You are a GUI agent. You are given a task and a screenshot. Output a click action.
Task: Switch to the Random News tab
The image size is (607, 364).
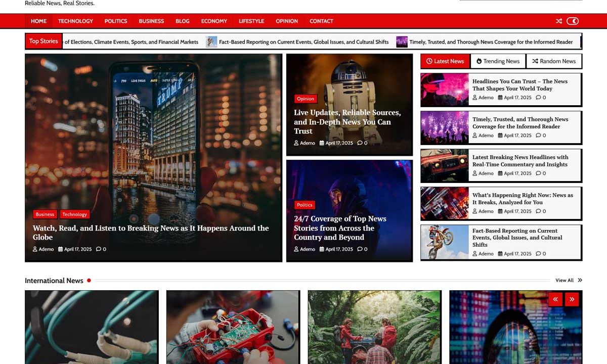coord(554,61)
